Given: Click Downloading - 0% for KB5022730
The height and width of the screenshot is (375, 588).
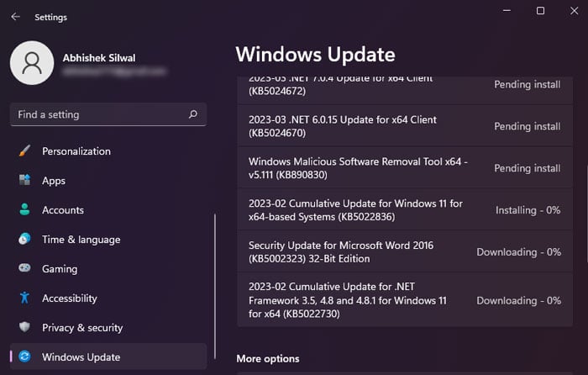Looking at the screenshot, I should [518, 300].
